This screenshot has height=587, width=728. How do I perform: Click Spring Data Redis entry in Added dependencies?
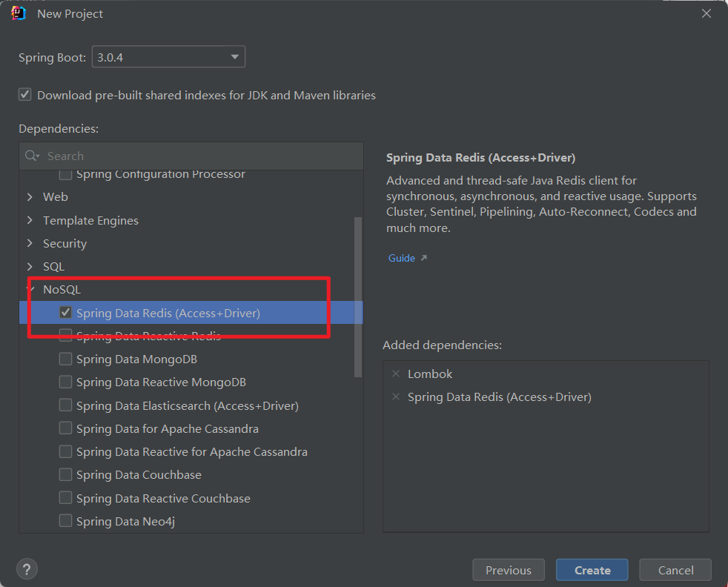(500, 397)
